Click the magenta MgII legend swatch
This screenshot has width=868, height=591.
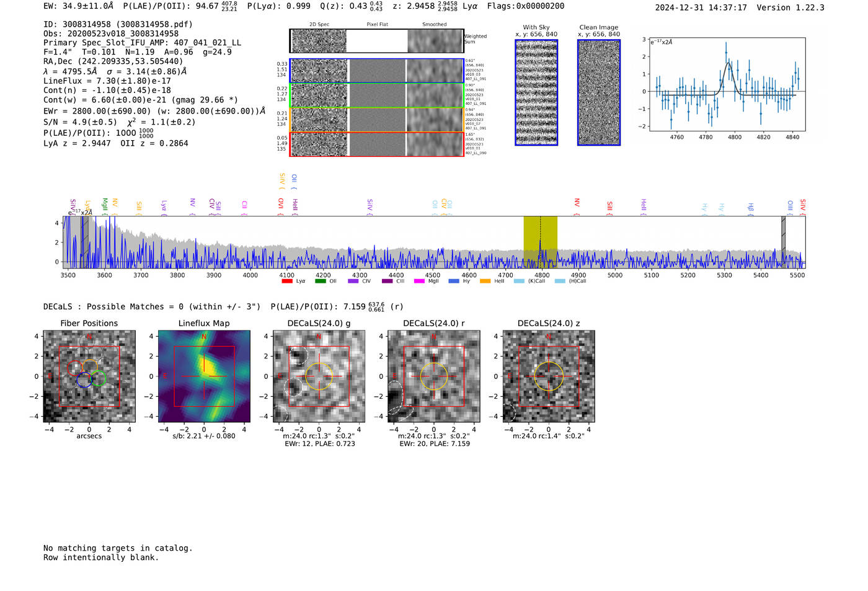click(420, 281)
